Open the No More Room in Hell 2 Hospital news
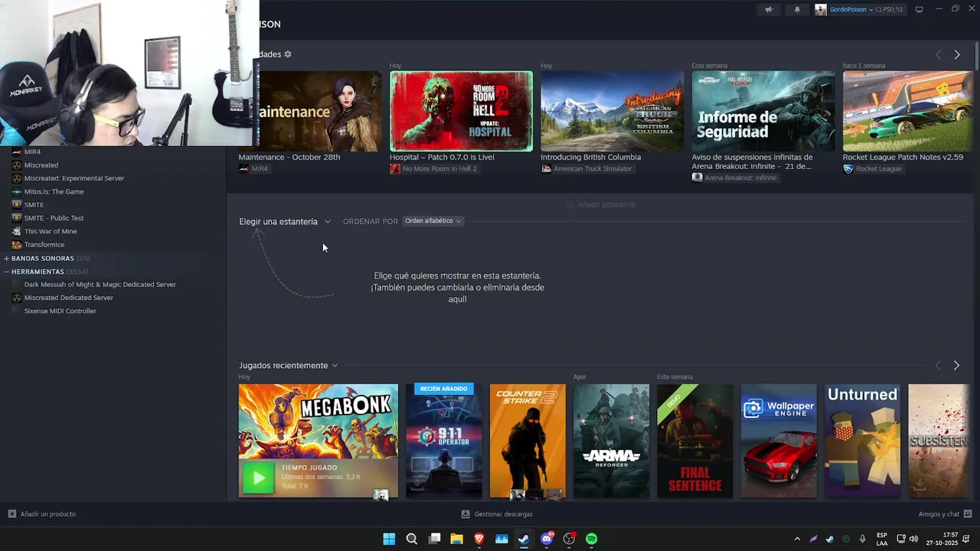The height and width of the screenshot is (551, 980). pos(461,112)
